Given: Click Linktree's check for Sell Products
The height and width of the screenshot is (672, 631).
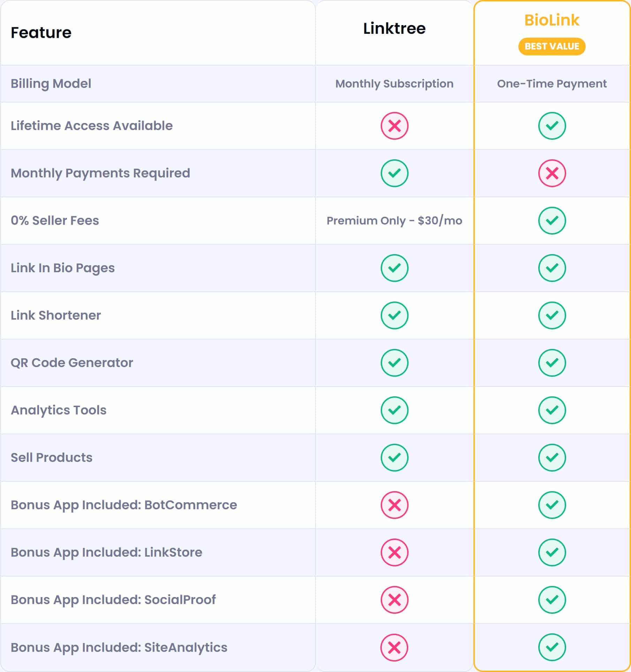Looking at the screenshot, I should (394, 458).
